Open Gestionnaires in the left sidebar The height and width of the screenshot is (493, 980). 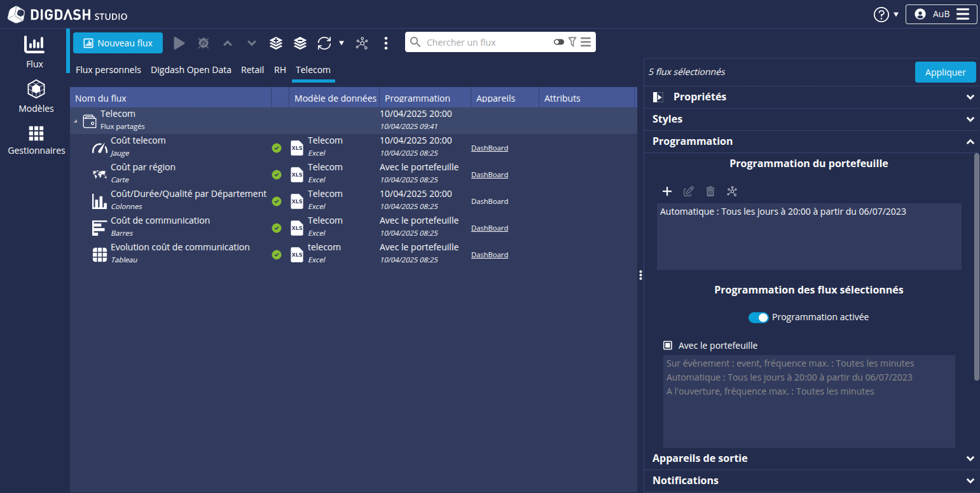click(36, 140)
